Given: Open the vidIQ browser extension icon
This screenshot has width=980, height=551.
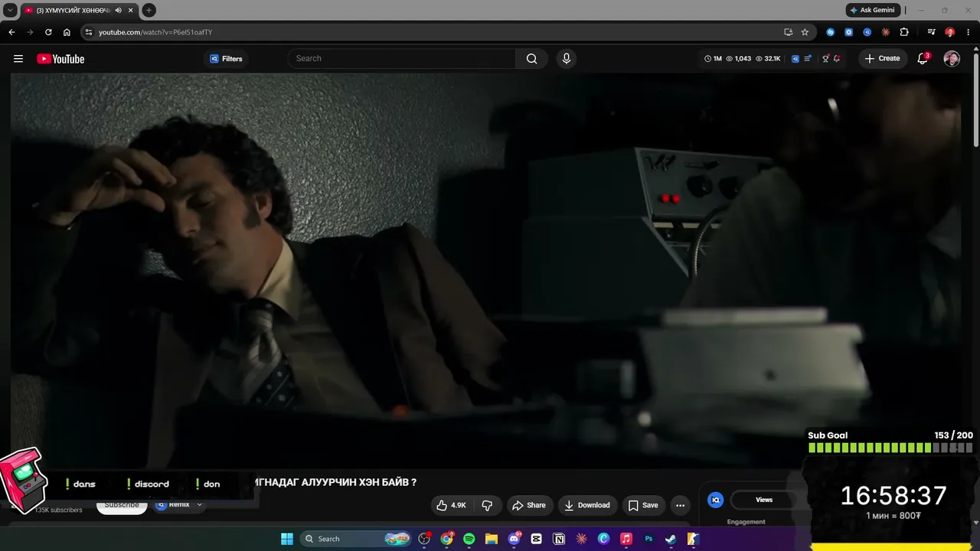Looking at the screenshot, I should click(x=867, y=32).
